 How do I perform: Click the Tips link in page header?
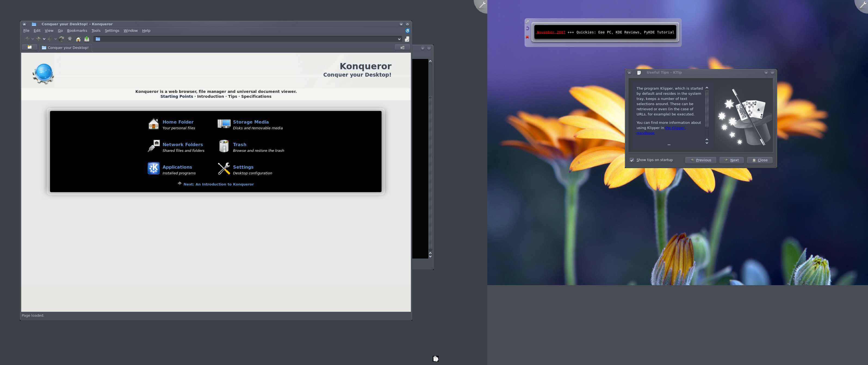coord(232,97)
